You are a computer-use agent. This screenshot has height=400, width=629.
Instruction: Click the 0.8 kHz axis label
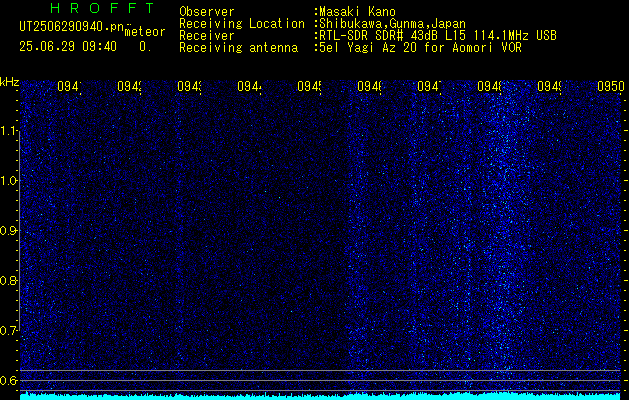(x=10, y=280)
